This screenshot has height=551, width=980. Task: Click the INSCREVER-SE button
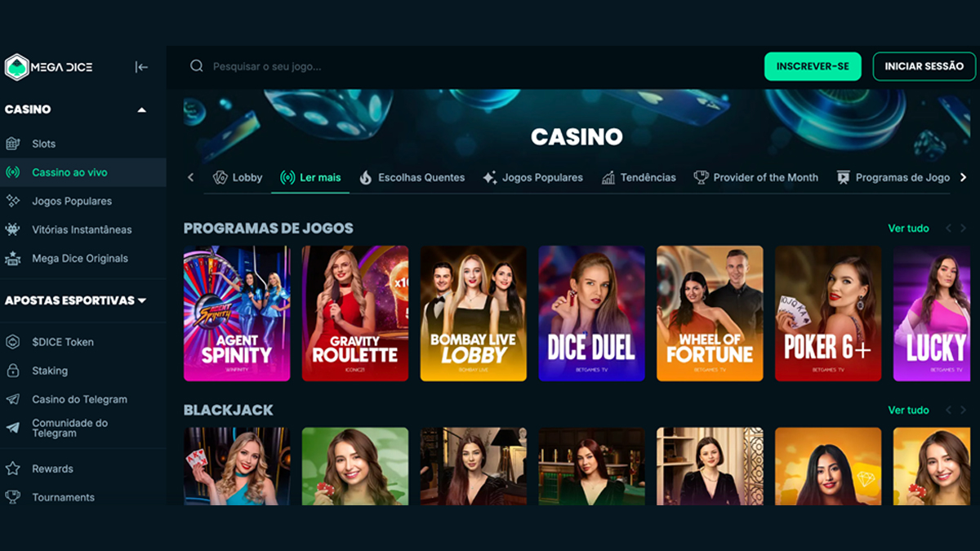point(813,66)
